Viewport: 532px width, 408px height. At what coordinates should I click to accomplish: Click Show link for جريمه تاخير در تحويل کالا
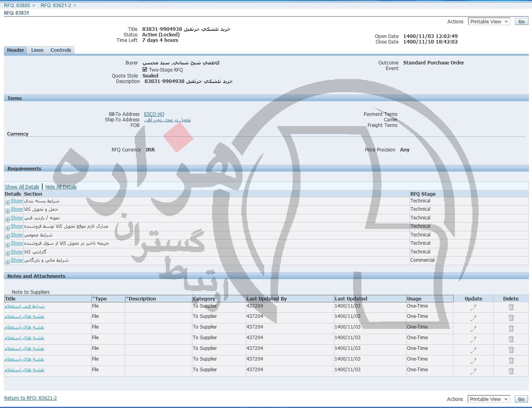[x=17, y=243]
